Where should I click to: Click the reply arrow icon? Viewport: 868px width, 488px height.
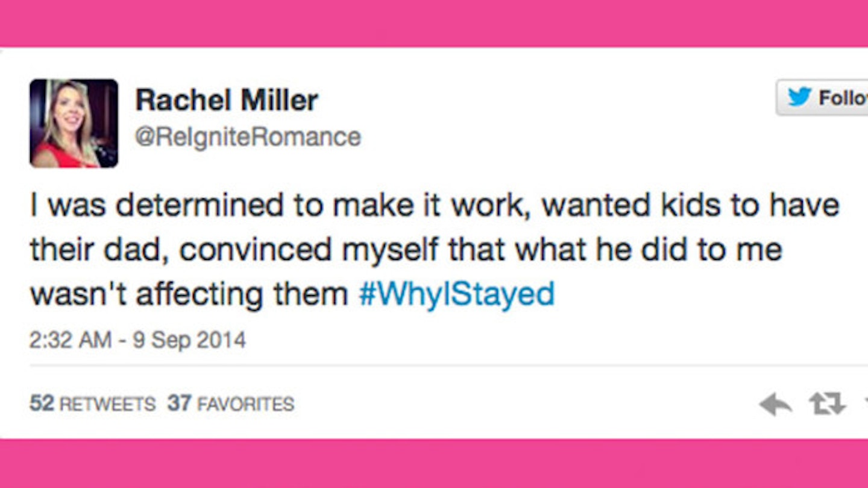pyautogui.click(x=776, y=404)
